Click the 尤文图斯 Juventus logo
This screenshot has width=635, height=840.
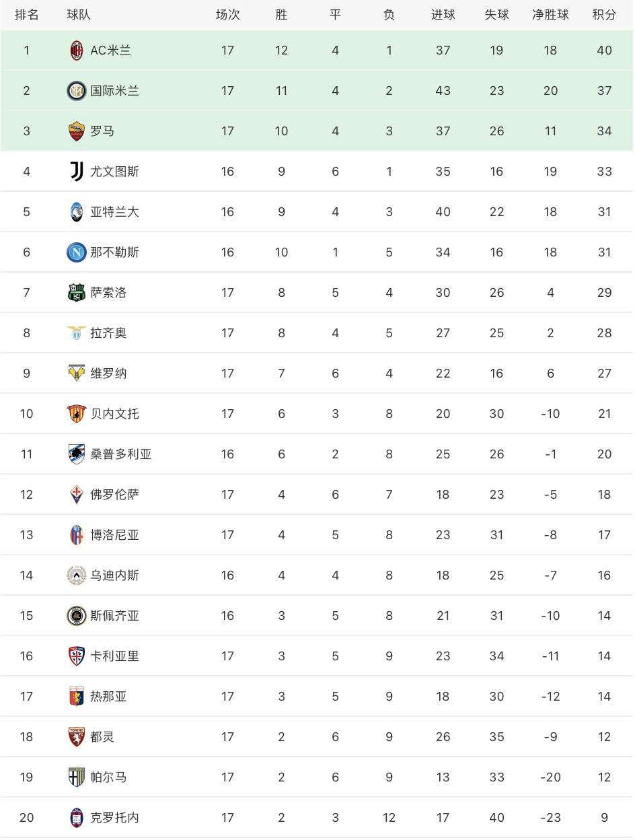77,172
